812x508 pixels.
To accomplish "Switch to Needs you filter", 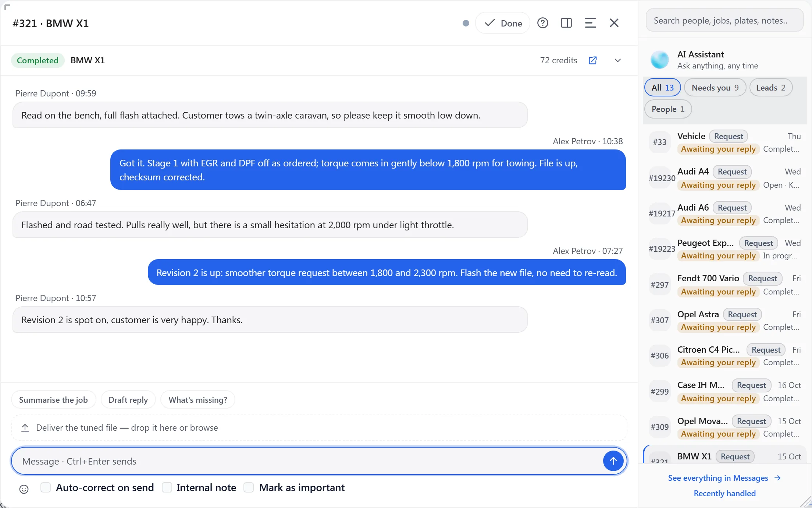I will 715,88.
